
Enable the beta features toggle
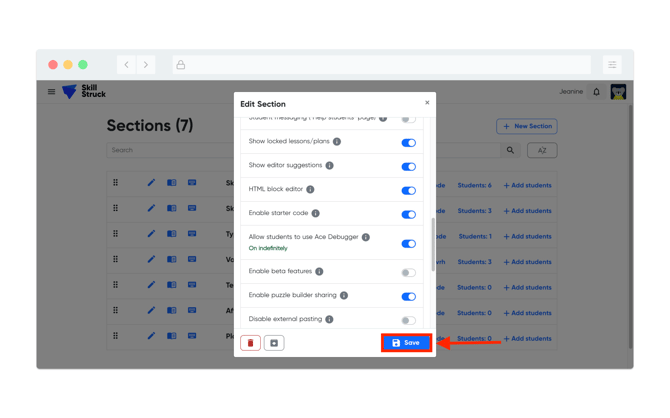[x=408, y=272]
